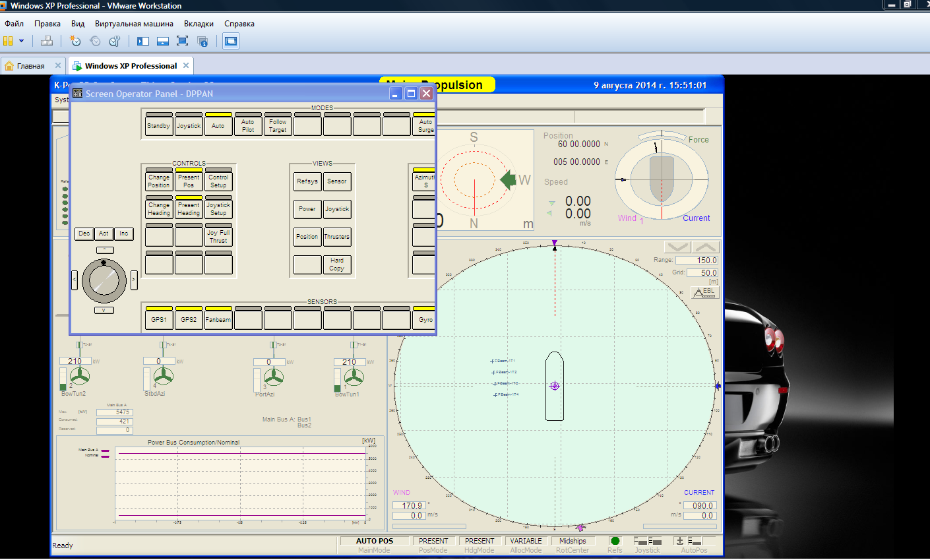Image resolution: width=930 pixels, height=560 pixels.
Task: Take a VM snapshot with clock icon
Action: click(75, 41)
